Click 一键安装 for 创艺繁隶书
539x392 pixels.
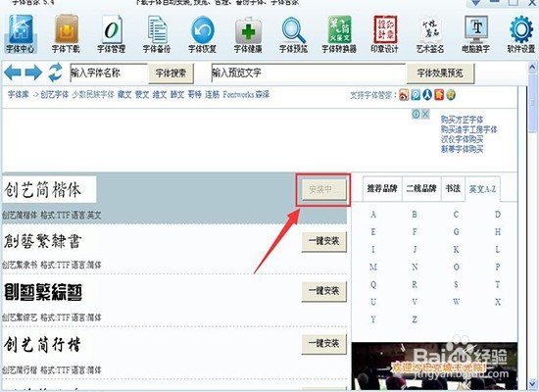323,241
